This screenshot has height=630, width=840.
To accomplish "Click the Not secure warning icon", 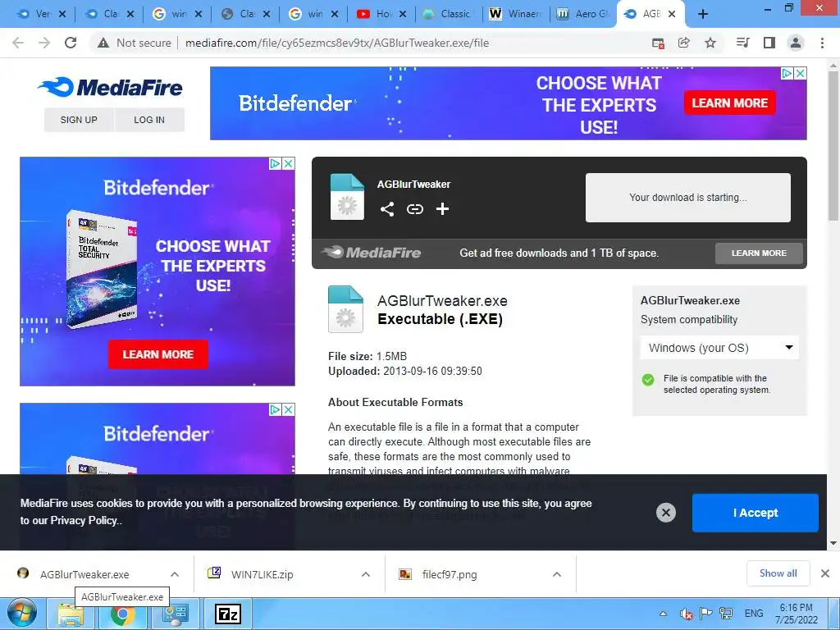I will click(103, 43).
